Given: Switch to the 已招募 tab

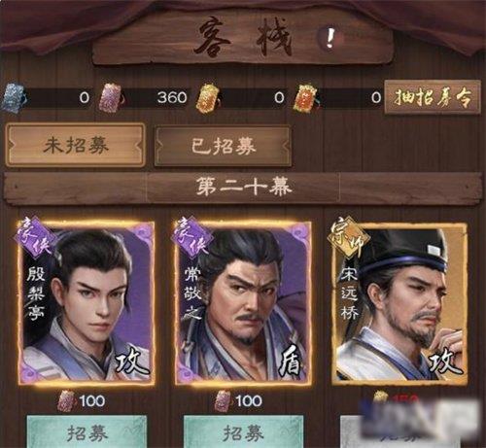Looking at the screenshot, I should click(x=223, y=147).
